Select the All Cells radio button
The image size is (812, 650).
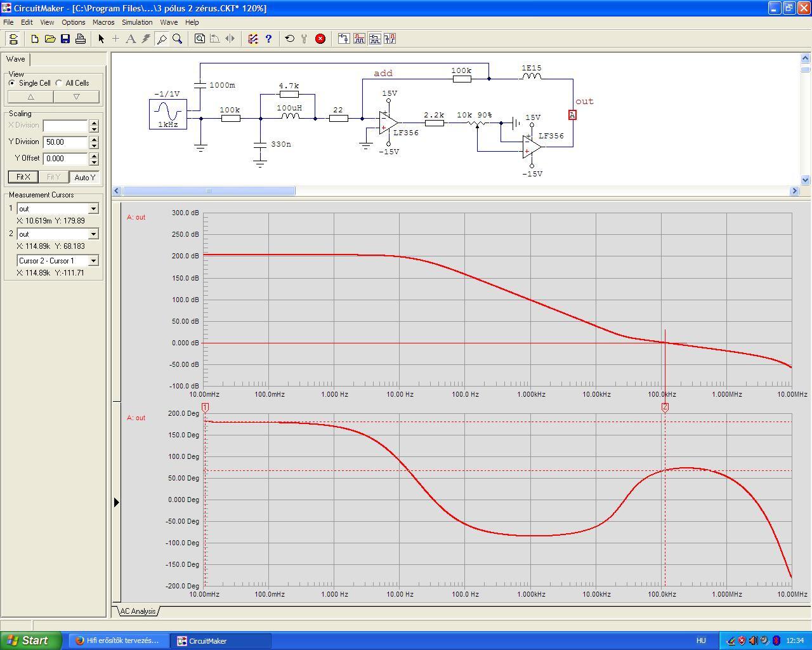pyautogui.click(x=59, y=83)
